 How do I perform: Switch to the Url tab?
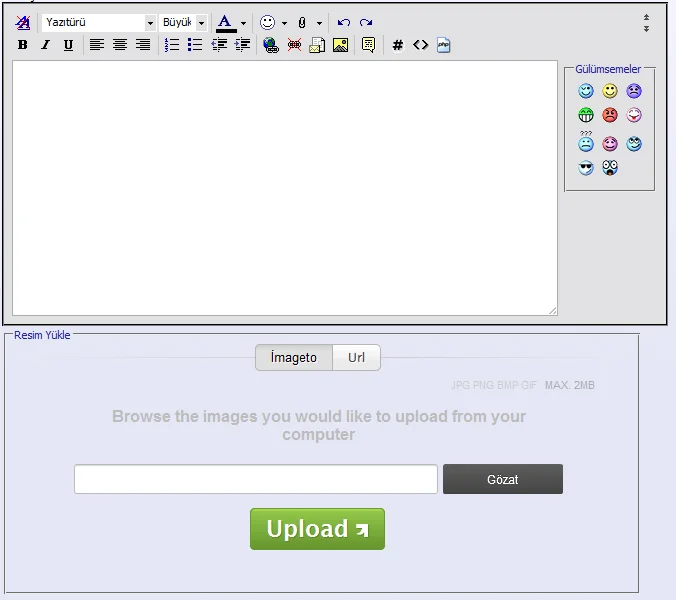tap(356, 358)
